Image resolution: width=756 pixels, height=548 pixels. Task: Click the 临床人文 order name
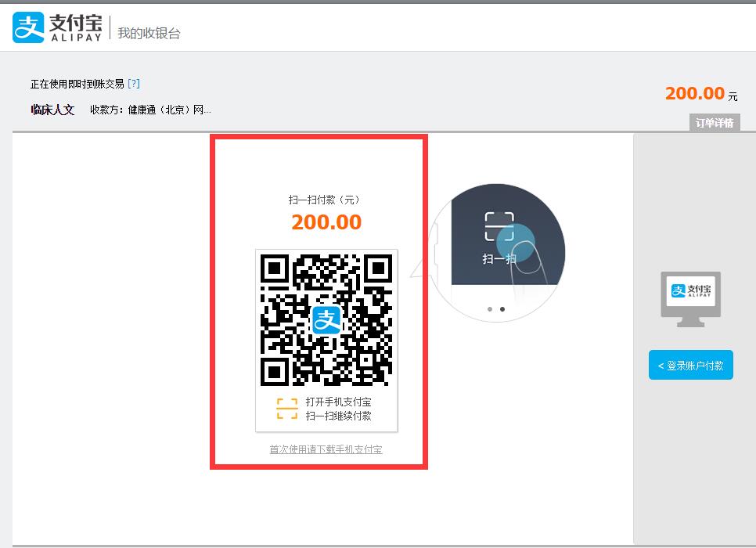52,110
